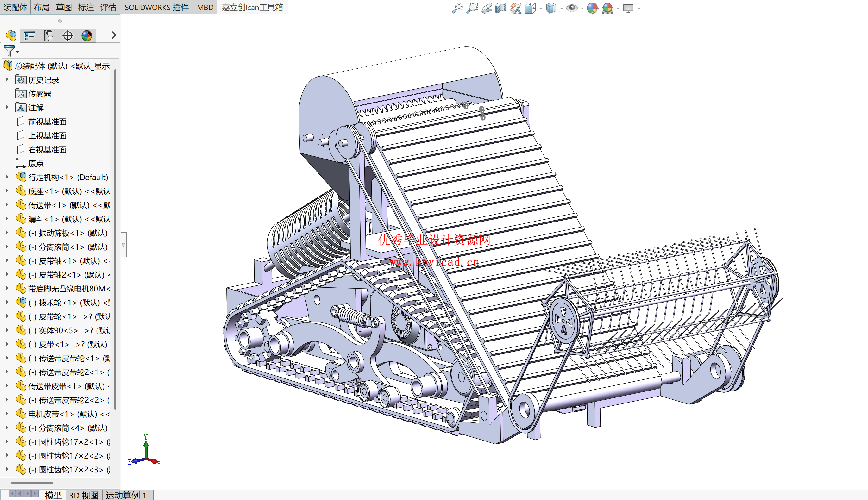The height and width of the screenshot is (500, 868).
Task: Select the 上视基准面 plane
Action: point(47,136)
